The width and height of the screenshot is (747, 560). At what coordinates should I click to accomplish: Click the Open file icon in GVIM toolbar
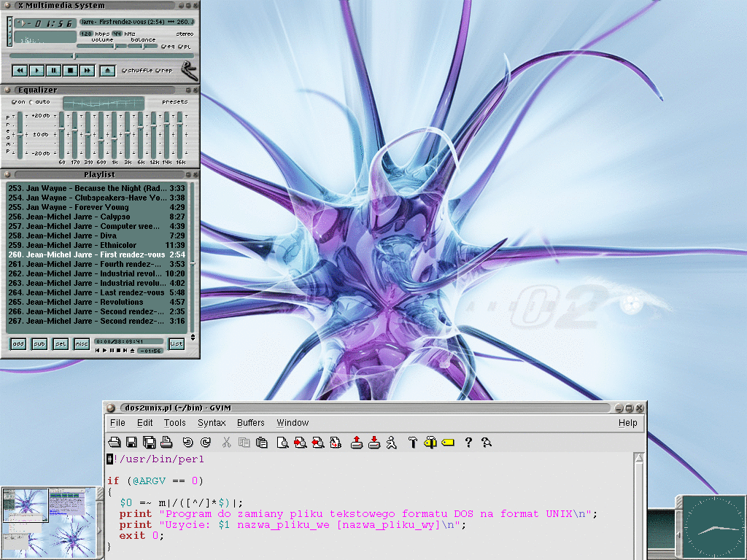[115, 442]
